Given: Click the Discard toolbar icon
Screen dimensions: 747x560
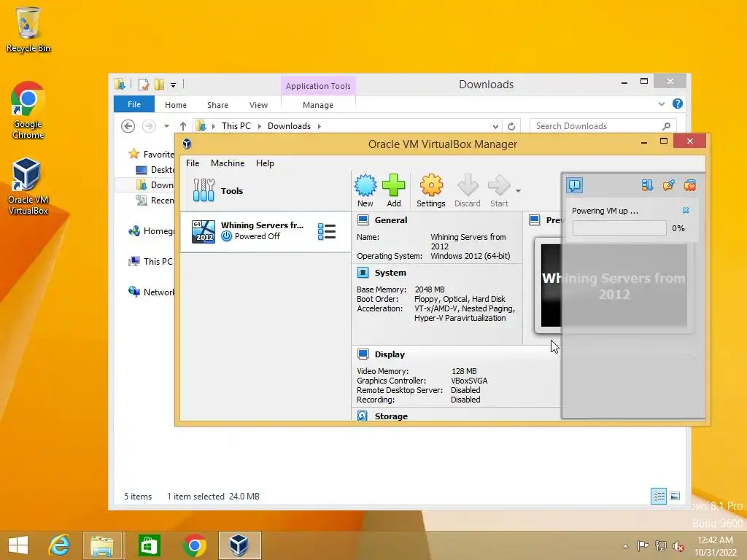Looking at the screenshot, I should pyautogui.click(x=468, y=190).
